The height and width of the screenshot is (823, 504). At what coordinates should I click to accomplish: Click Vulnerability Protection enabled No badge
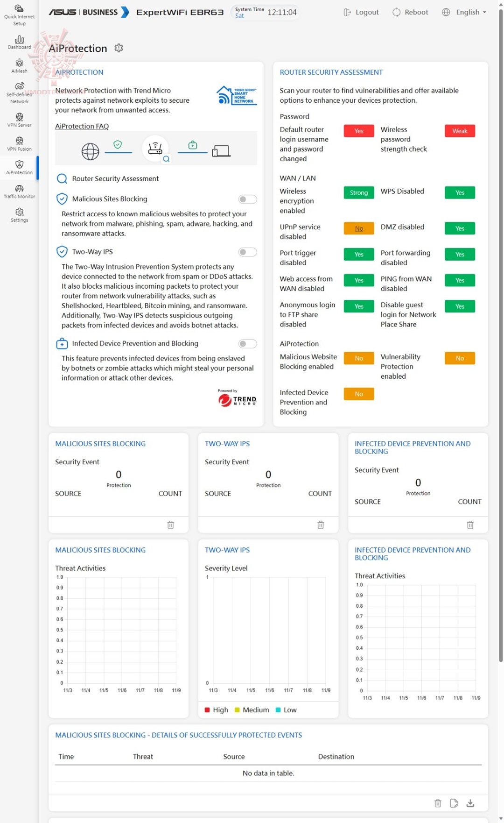coord(460,358)
